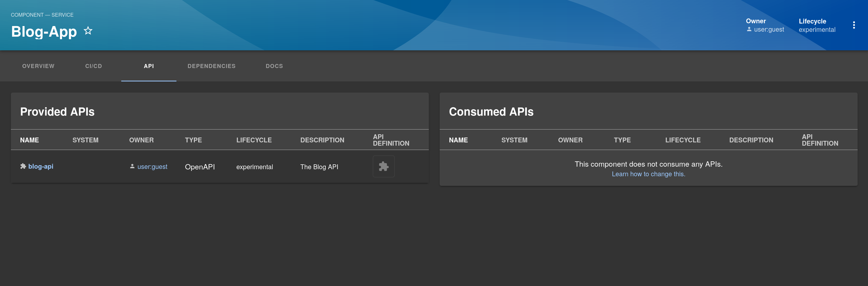Screen dimensions: 868x286
Task: Star Blog-App as a favorite
Action: pyautogui.click(x=88, y=31)
